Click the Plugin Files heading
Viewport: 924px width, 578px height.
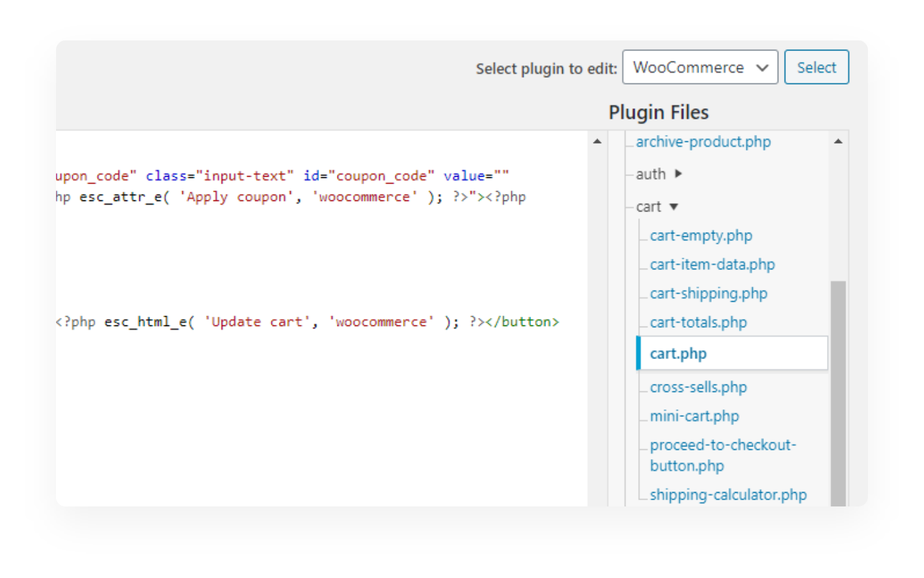coord(659,113)
